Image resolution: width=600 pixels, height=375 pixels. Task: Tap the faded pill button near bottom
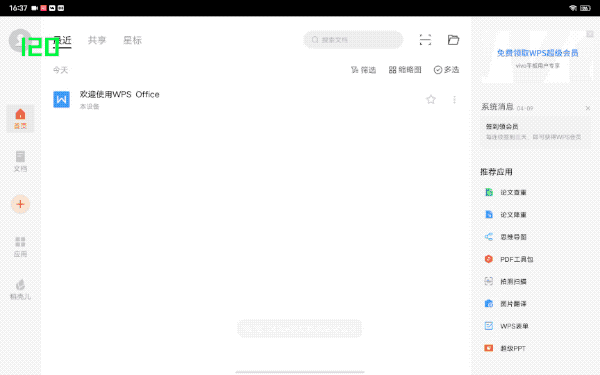pyautogui.click(x=300, y=329)
